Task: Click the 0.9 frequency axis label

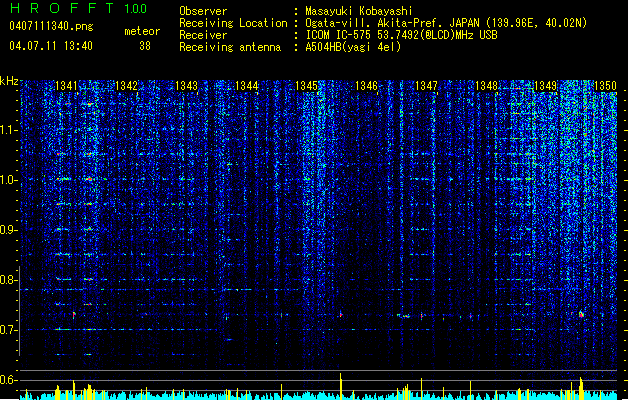Action: point(9,230)
